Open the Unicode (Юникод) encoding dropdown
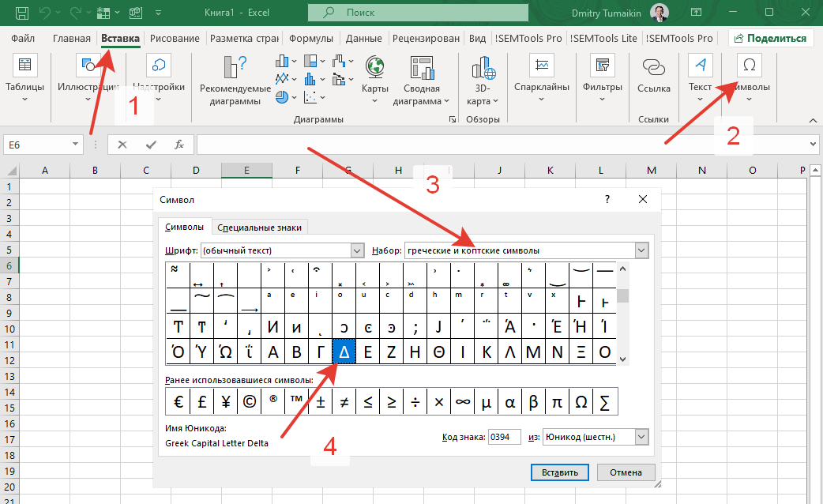This screenshot has height=504, width=823. click(x=641, y=437)
